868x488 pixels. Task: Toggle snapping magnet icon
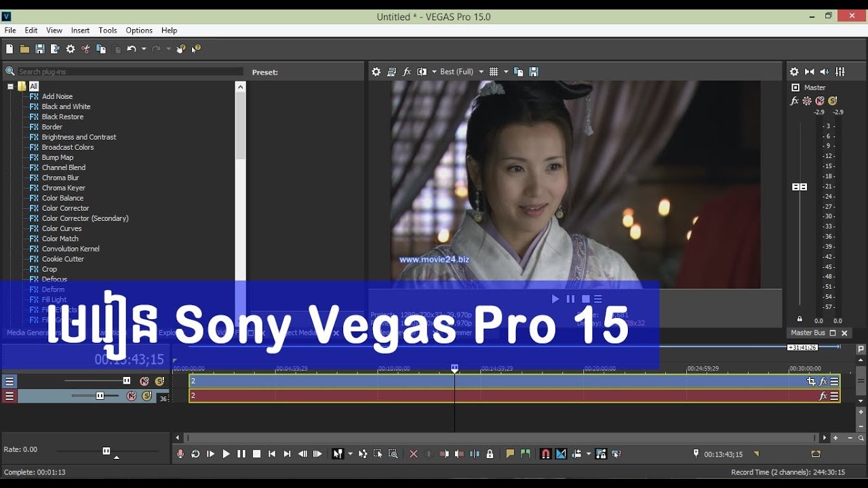(x=545, y=454)
